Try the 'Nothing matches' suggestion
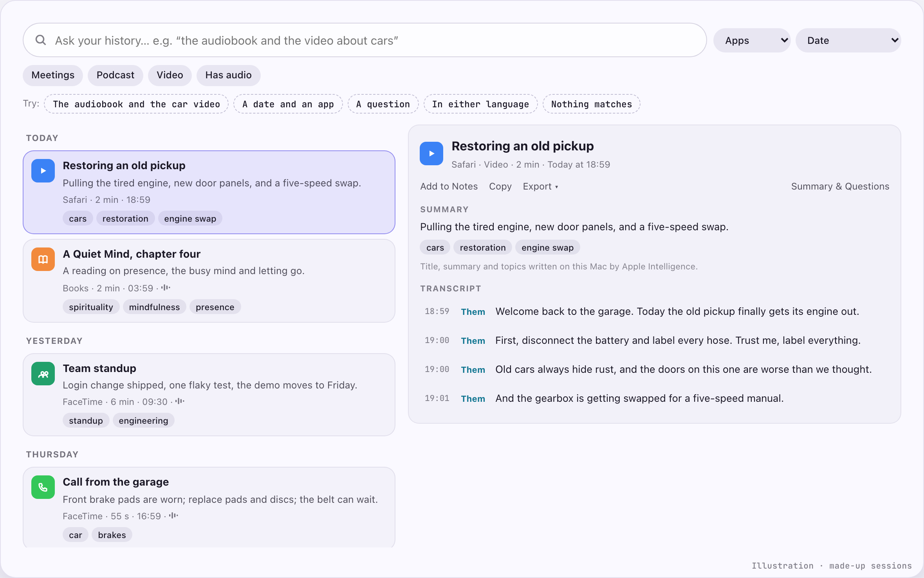 592,104
